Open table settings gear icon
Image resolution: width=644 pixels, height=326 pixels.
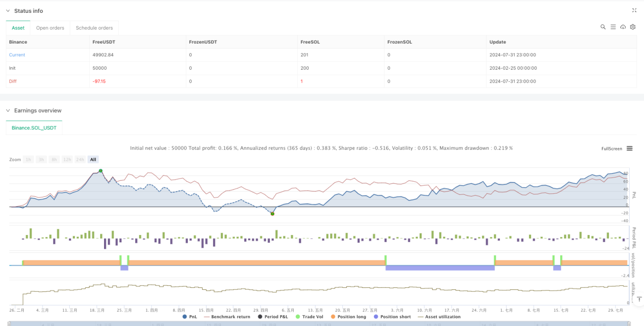click(633, 27)
